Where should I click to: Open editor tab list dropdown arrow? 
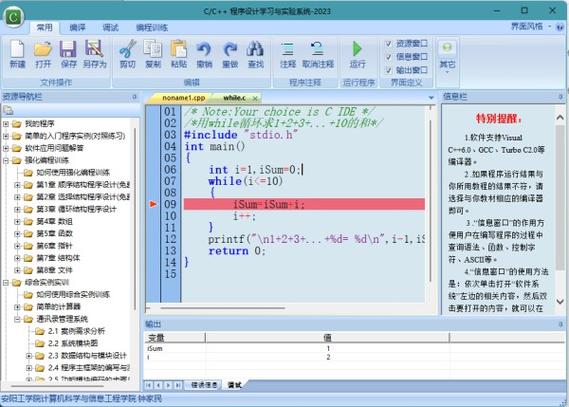click(x=431, y=98)
